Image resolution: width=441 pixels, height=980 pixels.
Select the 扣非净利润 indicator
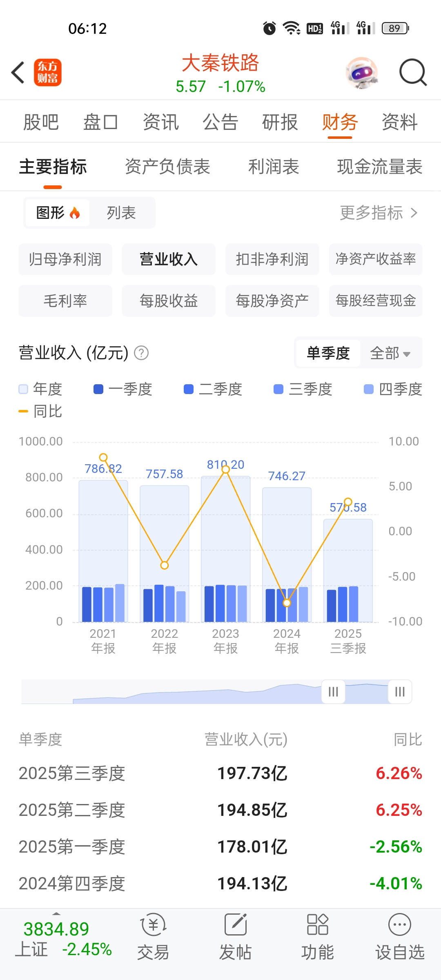coord(272,259)
